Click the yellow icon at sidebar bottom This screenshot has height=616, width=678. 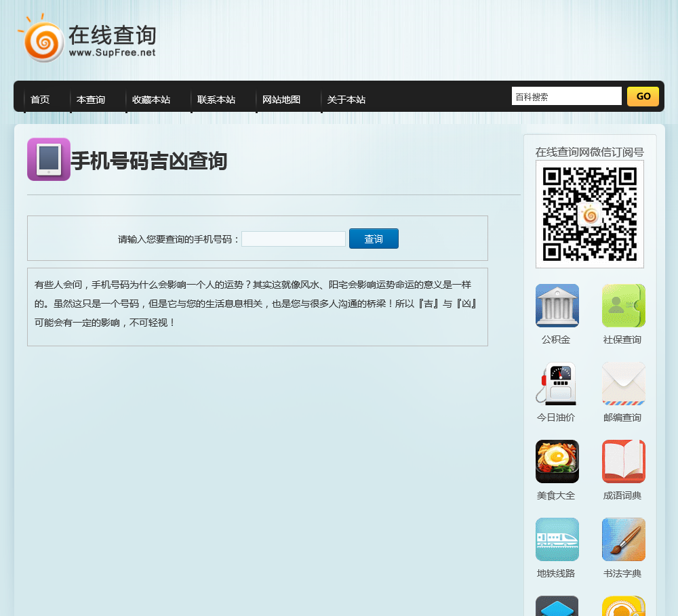(x=624, y=606)
